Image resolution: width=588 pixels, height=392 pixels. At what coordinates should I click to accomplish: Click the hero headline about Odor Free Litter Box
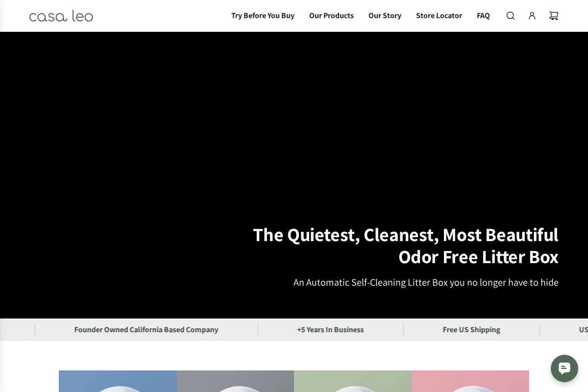405,246
